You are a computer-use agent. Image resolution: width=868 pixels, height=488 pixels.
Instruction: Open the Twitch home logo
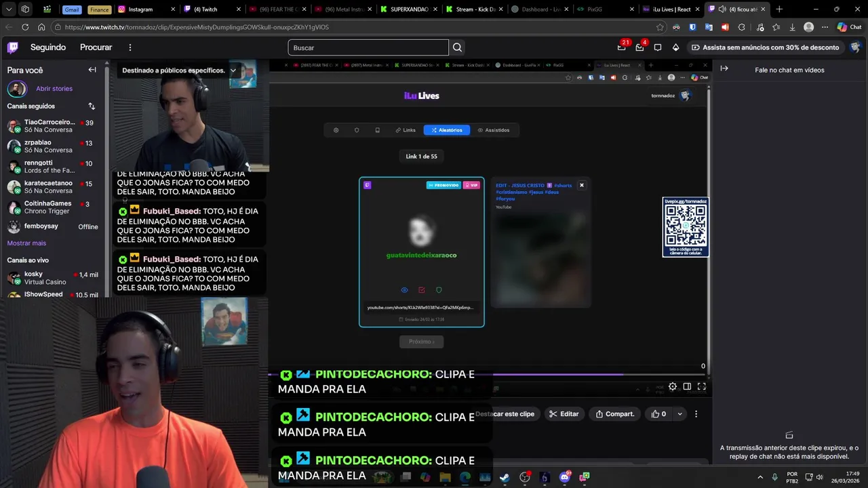coord(13,47)
